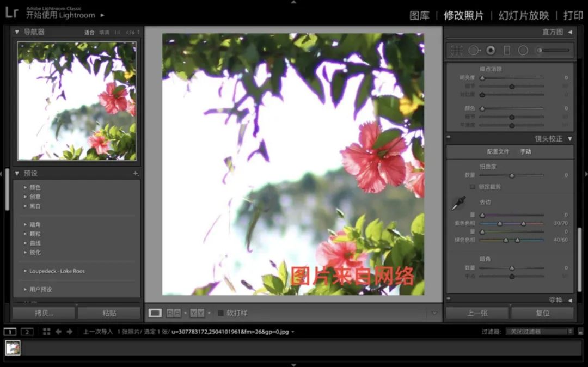Click the 扭曲度 数量 distortion slider handle

tap(512, 175)
